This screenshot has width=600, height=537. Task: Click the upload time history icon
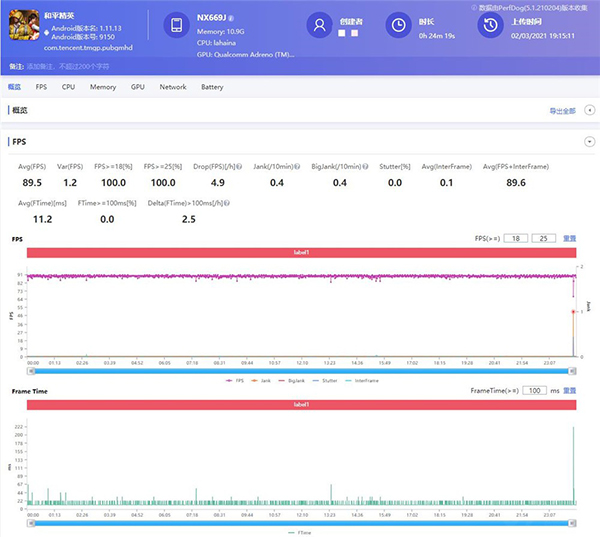tap(489, 26)
